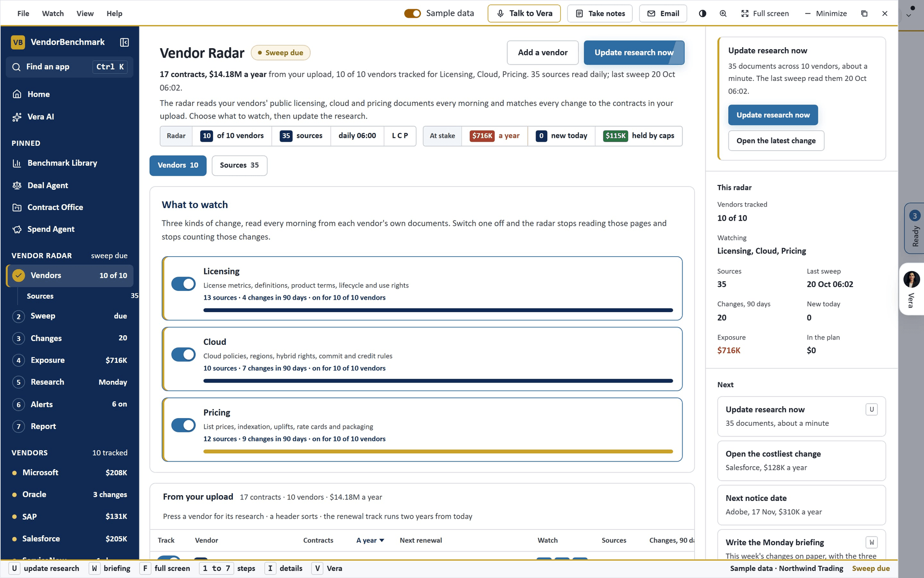Select Oracle in the vendors list
This screenshot has width=924, height=578.
click(70, 495)
